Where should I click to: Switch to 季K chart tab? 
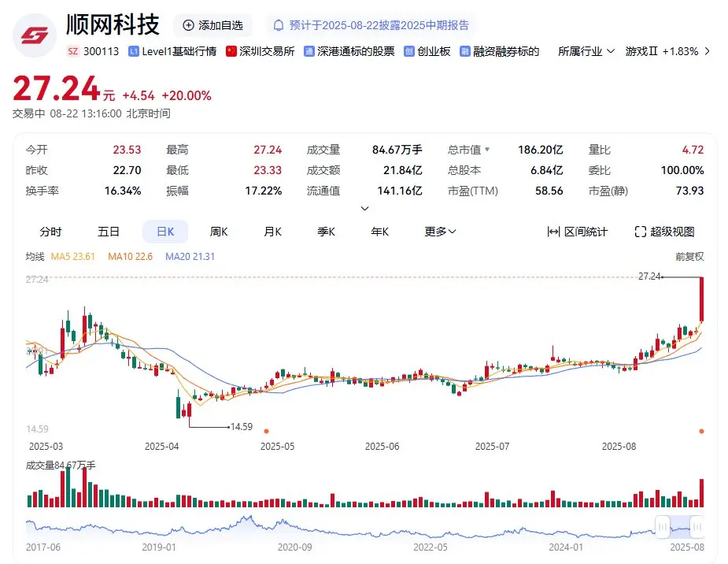coord(326,232)
